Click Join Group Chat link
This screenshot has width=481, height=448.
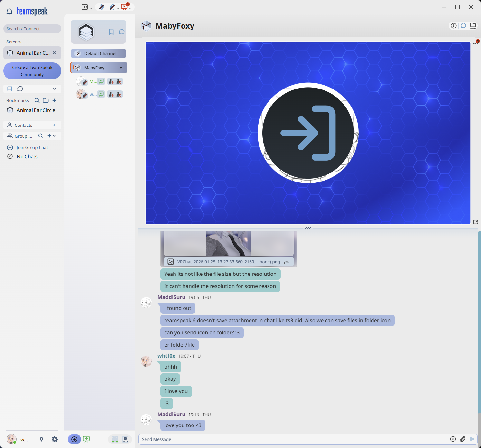32,147
